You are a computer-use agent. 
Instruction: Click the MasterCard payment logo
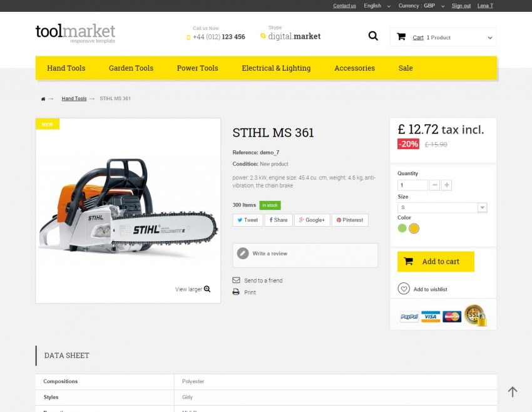coord(452,317)
